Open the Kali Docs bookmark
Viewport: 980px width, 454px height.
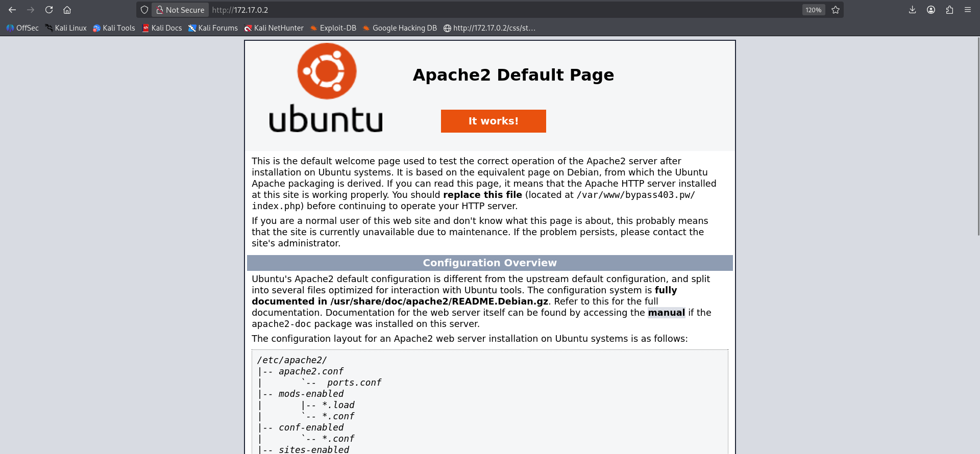tap(162, 28)
